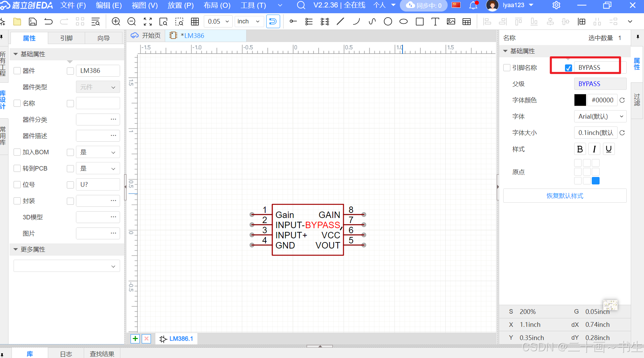
Task: Insert a table with table tool
Action: pyautogui.click(x=467, y=22)
